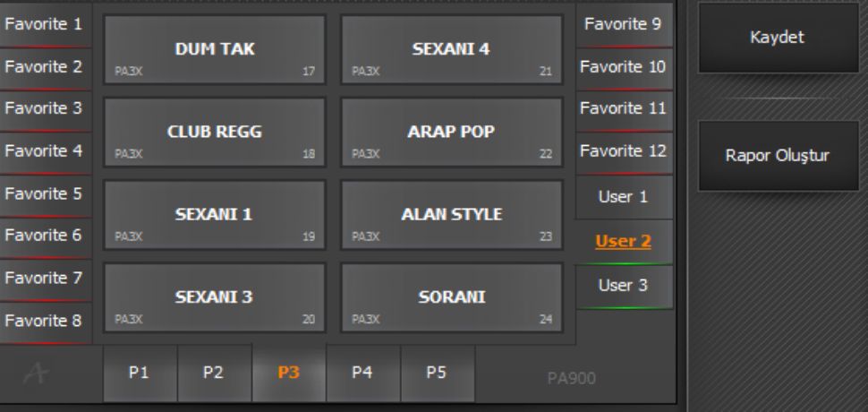Select the SEXANI 3 style pad
The image size is (868, 412).
(214, 298)
